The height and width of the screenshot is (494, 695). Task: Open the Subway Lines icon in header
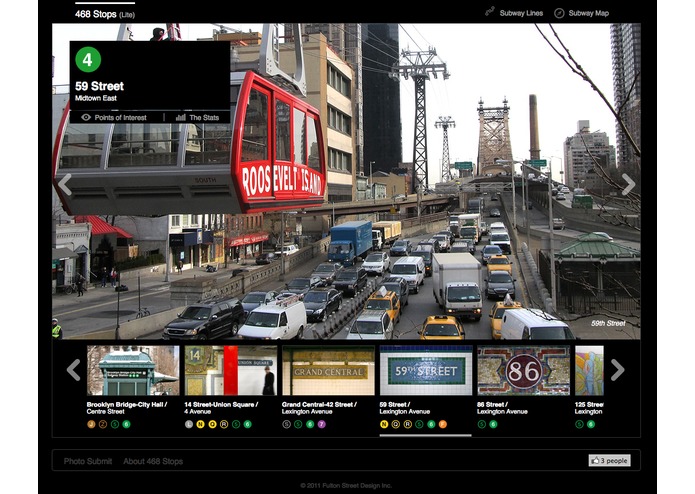489,12
